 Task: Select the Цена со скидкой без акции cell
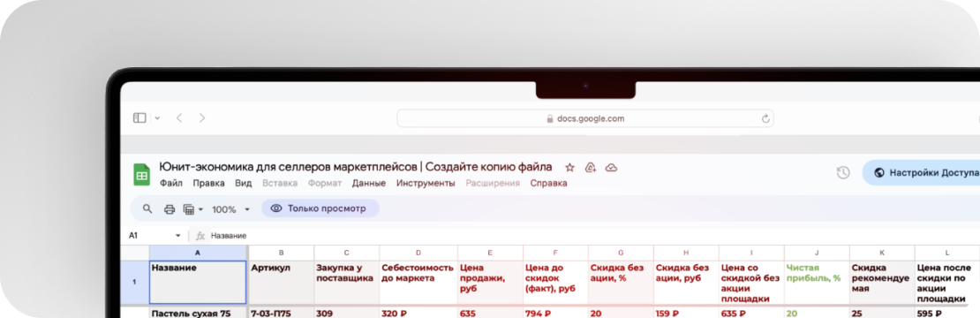tap(751, 283)
